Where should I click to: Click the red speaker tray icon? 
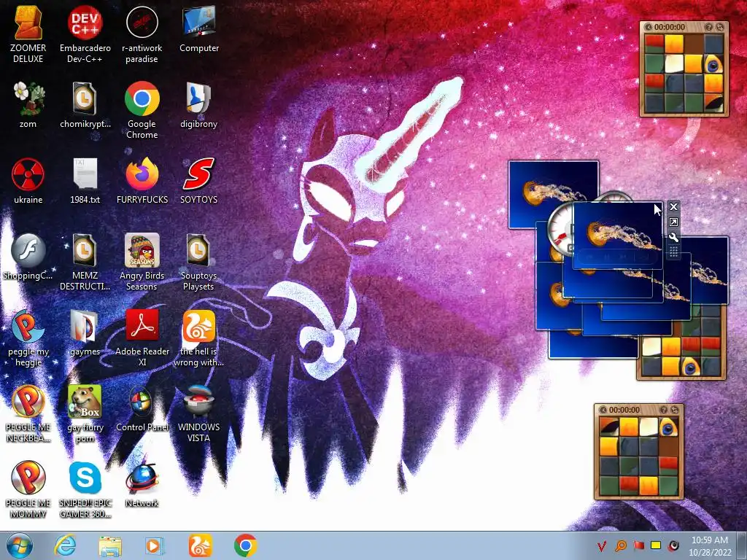tap(673, 545)
